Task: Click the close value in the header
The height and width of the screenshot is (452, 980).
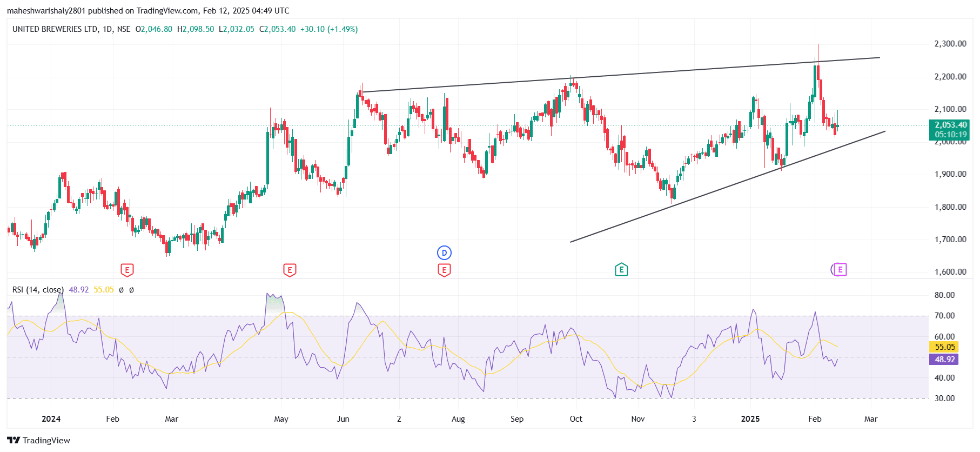Action: click(x=280, y=29)
